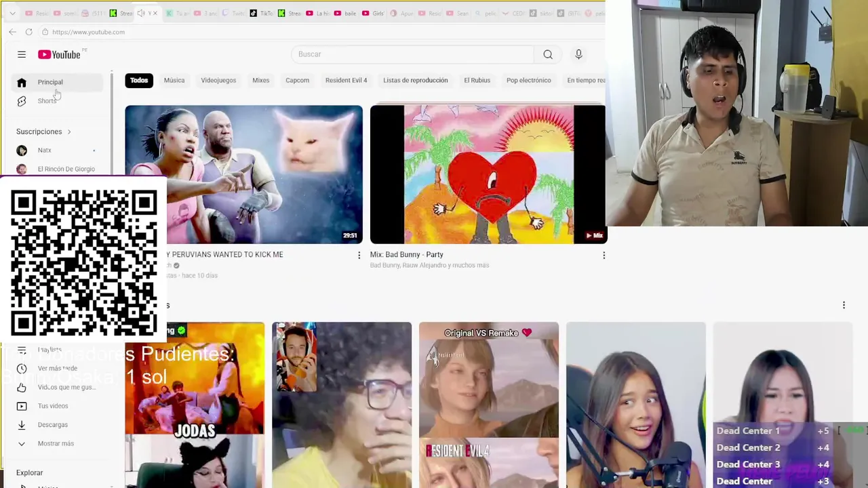Select the Pop electrónico chip

pyautogui.click(x=529, y=80)
